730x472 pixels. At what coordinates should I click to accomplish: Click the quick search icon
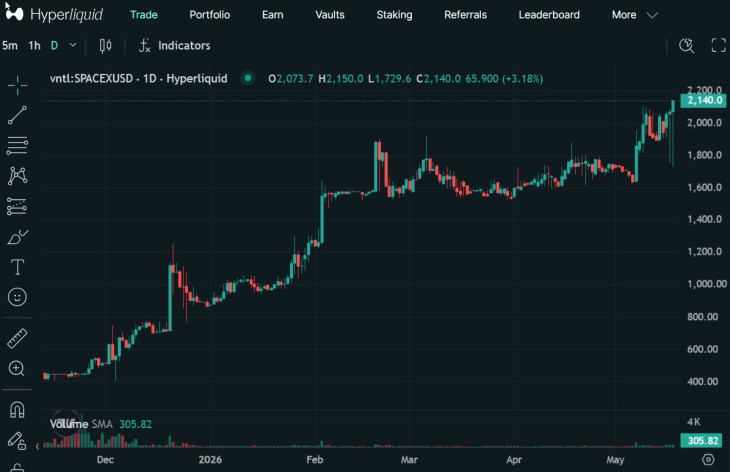686,46
